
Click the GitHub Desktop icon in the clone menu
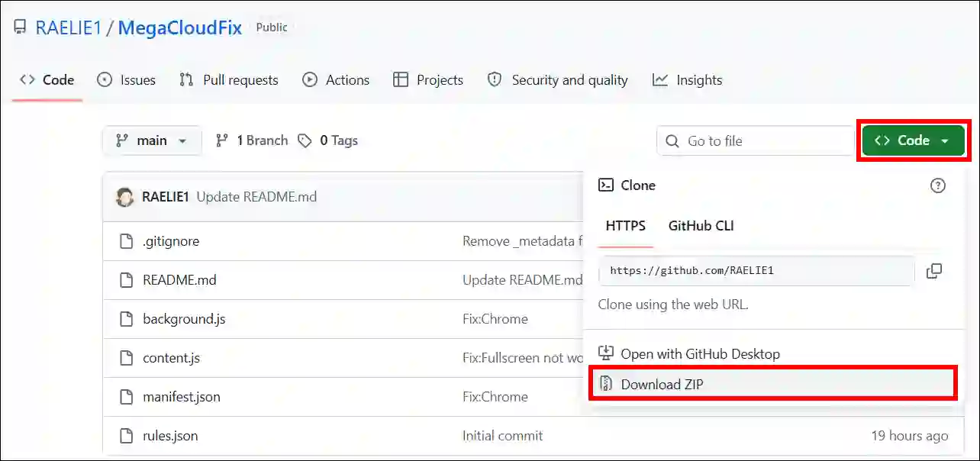[605, 353]
